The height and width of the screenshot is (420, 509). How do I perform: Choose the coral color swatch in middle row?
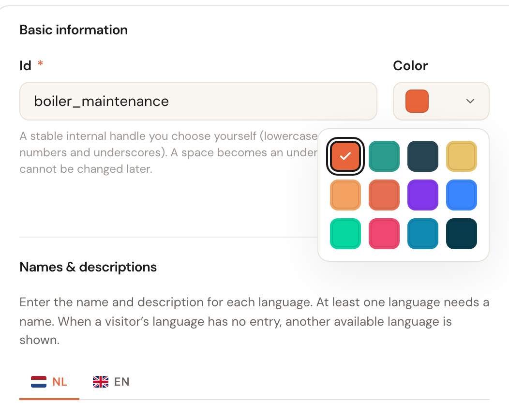coord(384,195)
